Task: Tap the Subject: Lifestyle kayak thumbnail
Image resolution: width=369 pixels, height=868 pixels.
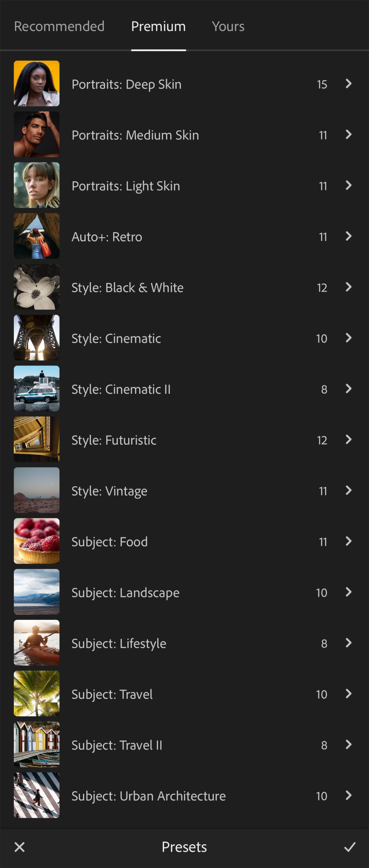Action: (x=37, y=643)
